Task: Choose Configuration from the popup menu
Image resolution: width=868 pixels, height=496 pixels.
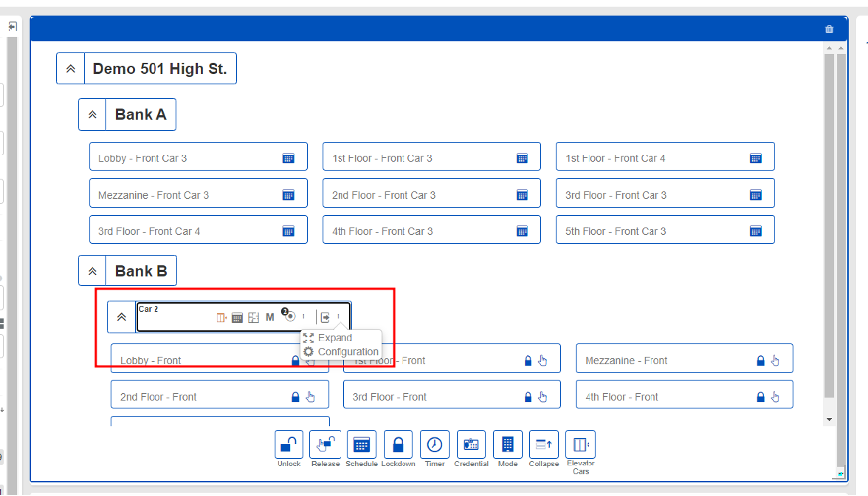Action: coord(347,352)
